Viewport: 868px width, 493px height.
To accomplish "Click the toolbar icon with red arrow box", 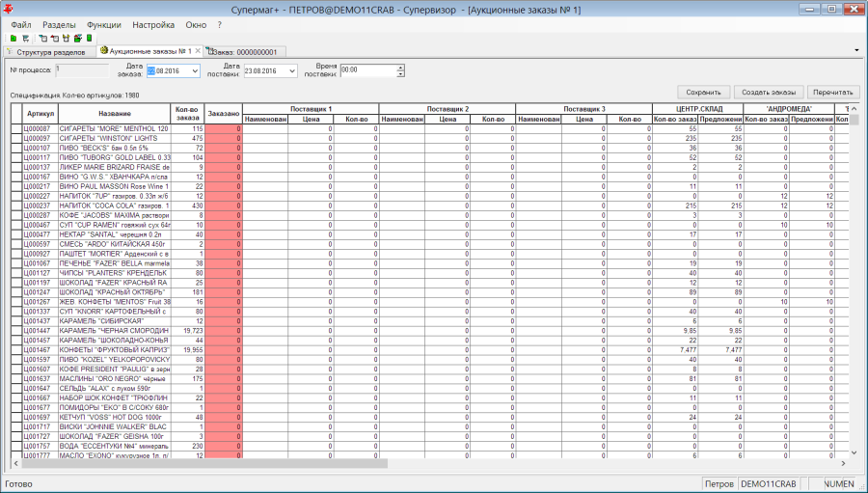I will [54, 39].
